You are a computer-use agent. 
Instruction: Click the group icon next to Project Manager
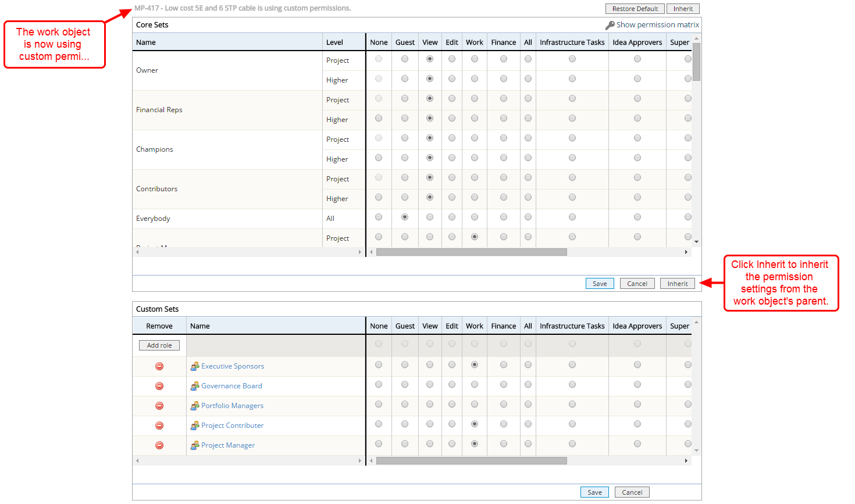pos(195,445)
